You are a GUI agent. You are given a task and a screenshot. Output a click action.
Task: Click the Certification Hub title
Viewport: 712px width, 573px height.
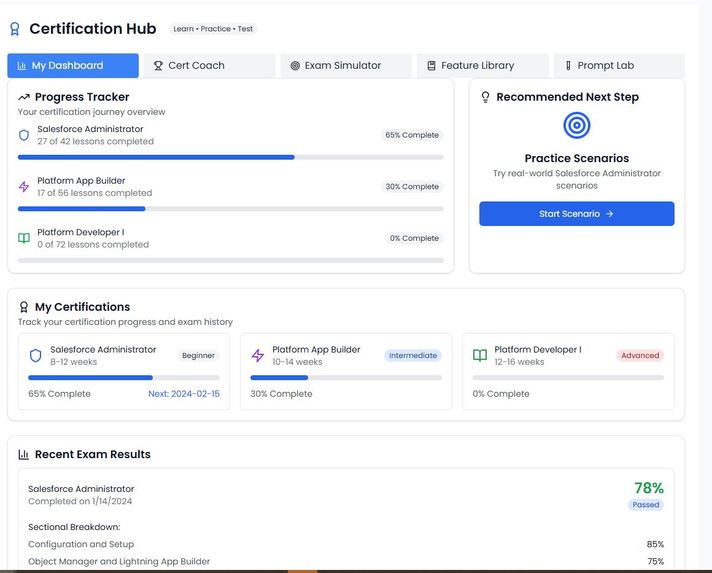93,29
